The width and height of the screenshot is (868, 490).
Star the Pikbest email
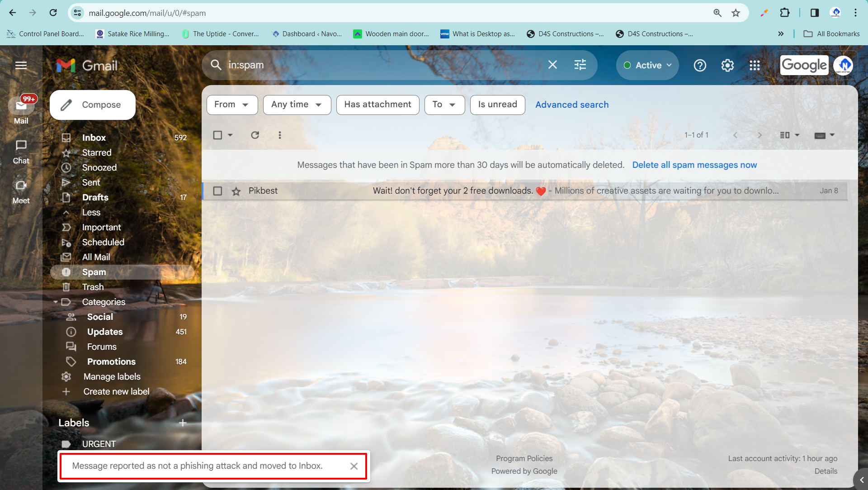tap(236, 191)
